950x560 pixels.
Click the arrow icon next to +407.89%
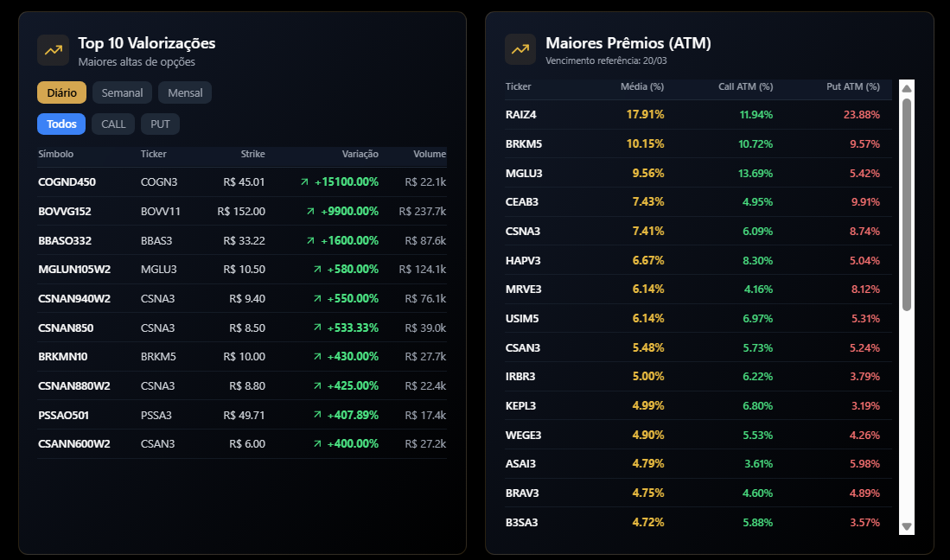(317, 415)
